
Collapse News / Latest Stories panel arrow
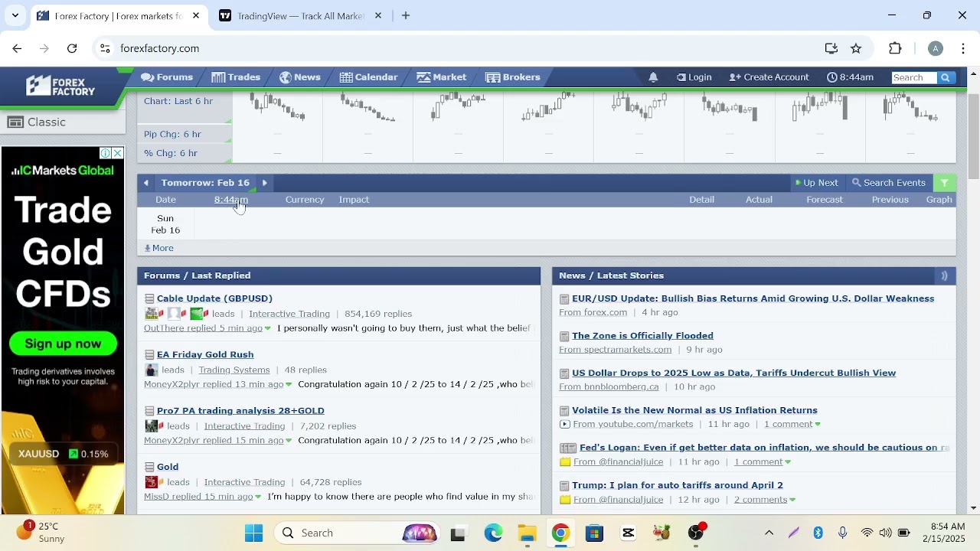click(x=944, y=275)
